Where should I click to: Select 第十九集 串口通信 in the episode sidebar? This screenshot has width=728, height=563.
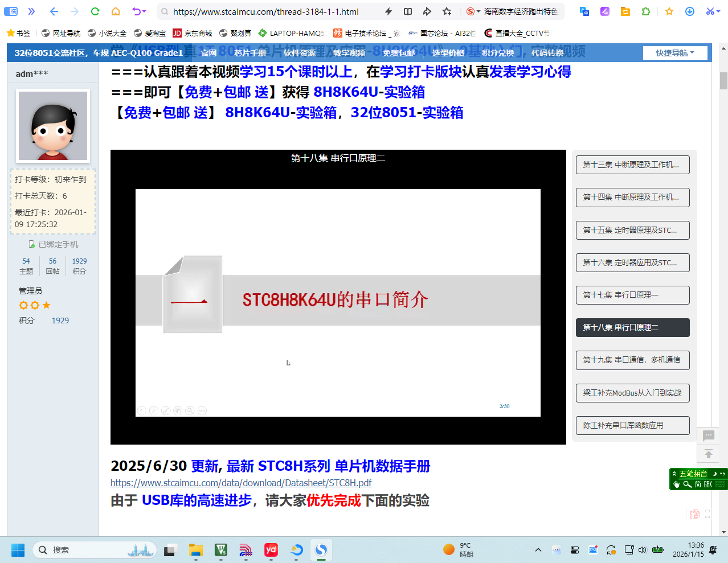[632, 360]
